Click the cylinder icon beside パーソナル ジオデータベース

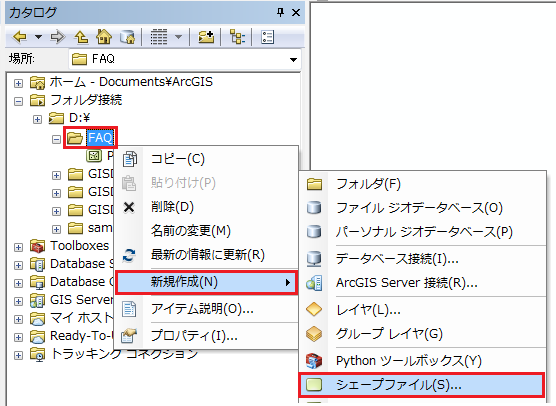coord(314,232)
